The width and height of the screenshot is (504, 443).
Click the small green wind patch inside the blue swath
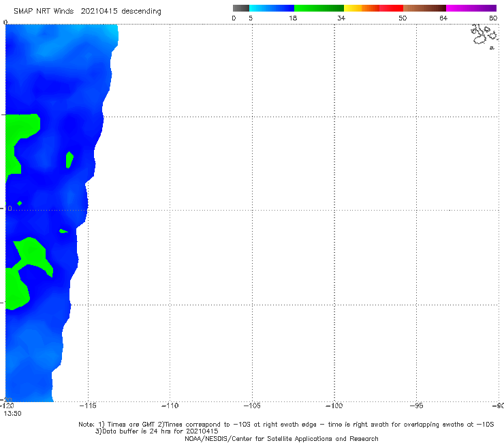(69, 159)
